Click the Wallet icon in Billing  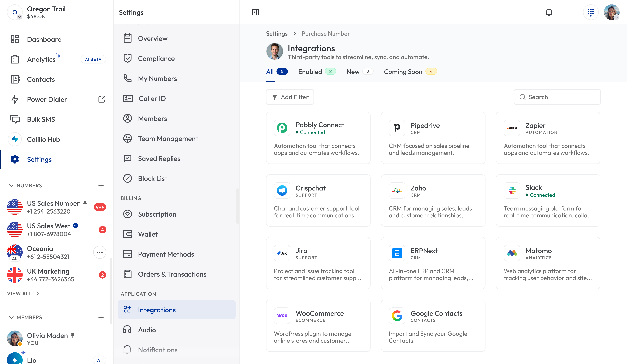pos(128,234)
